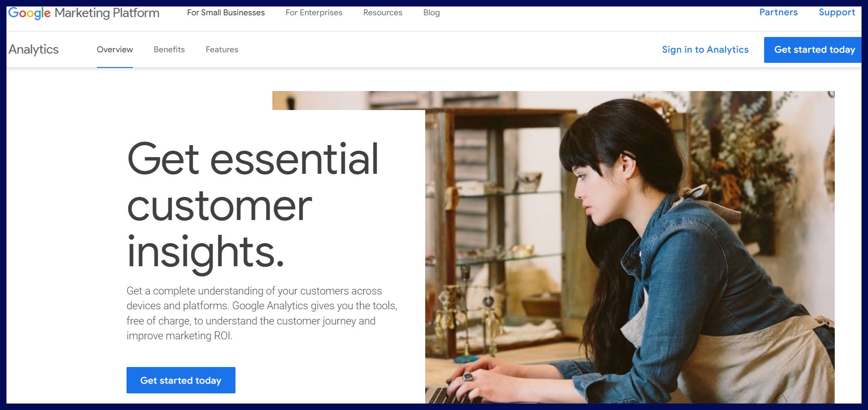Open the Partners link
The width and height of the screenshot is (868, 410).
[778, 12]
